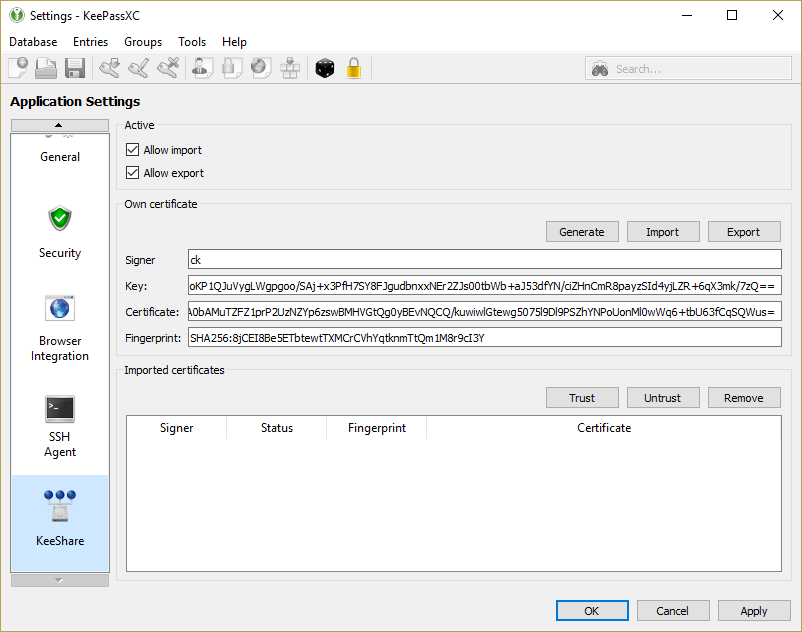Create a new database from the toolbar
The image size is (802, 632).
(18, 67)
